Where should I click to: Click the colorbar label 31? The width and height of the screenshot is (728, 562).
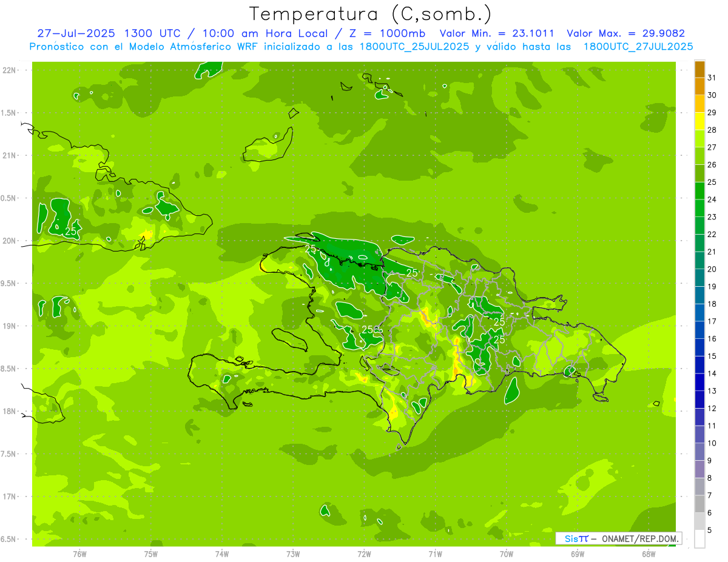712,78
